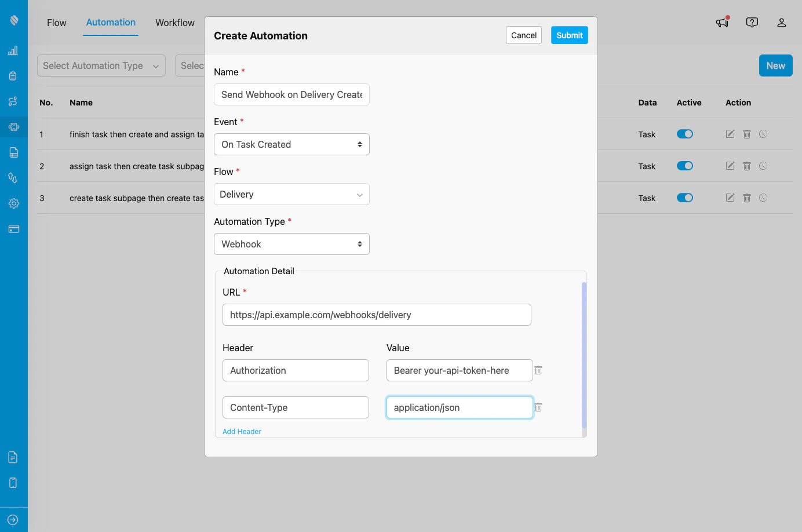
Task: Click the logout arrow at sidebar bottom
Action: [13, 519]
